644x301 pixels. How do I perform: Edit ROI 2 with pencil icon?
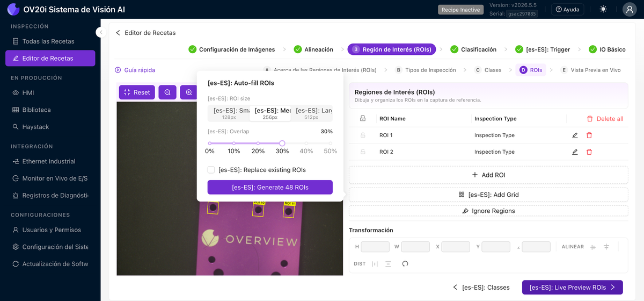pyautogui.click(x=575, y=152)
